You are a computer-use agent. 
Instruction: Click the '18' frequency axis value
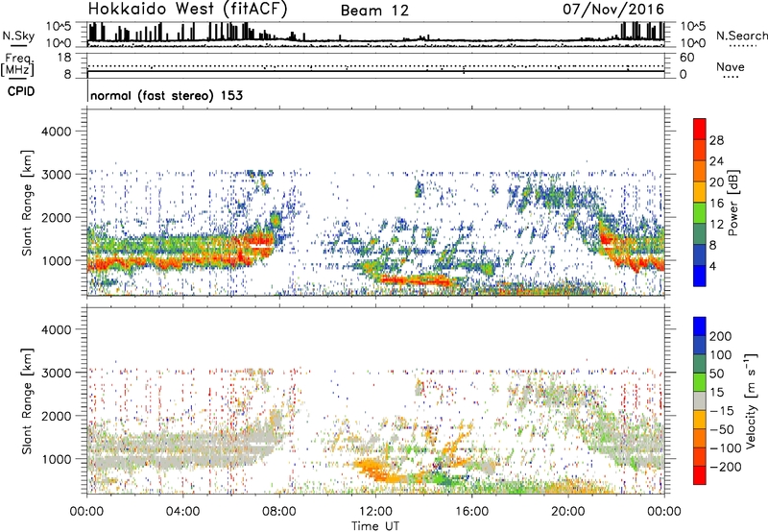point(64,58)
